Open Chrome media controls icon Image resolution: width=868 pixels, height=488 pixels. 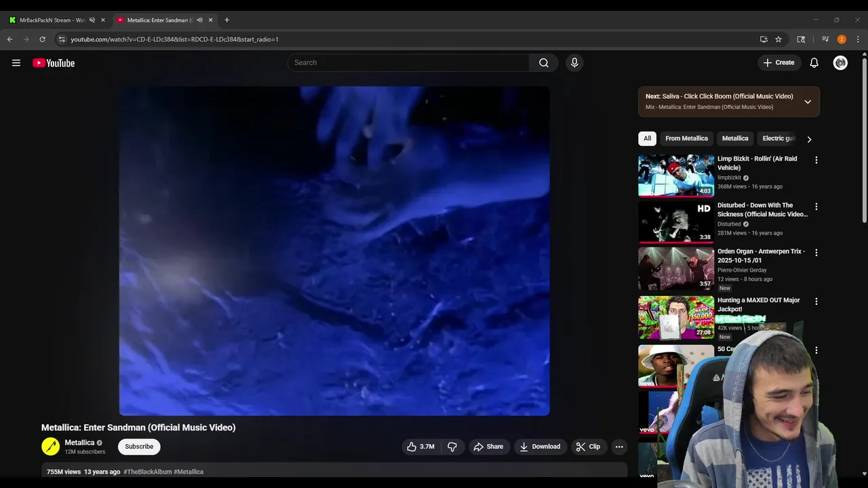pyautogui.click(x=825, y=39)
